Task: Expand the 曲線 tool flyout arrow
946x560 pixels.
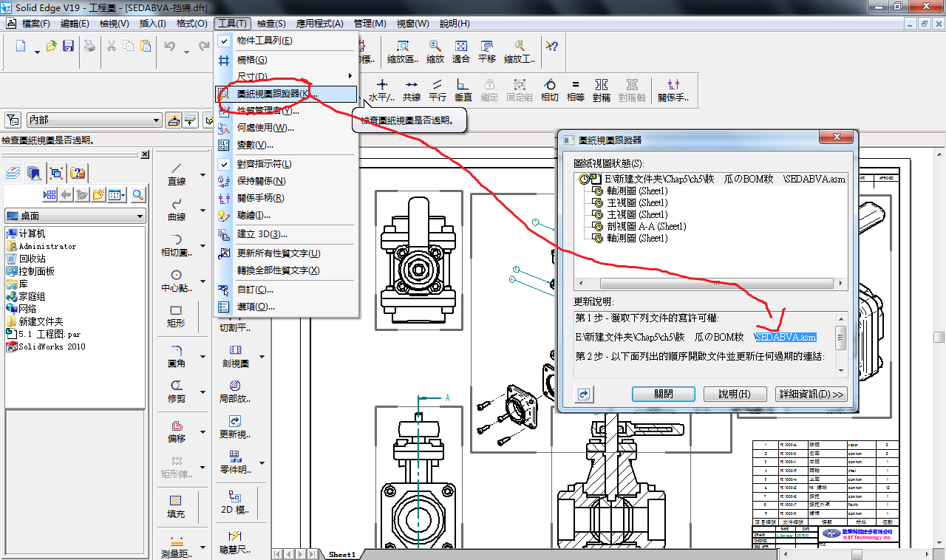Action: 203,211
